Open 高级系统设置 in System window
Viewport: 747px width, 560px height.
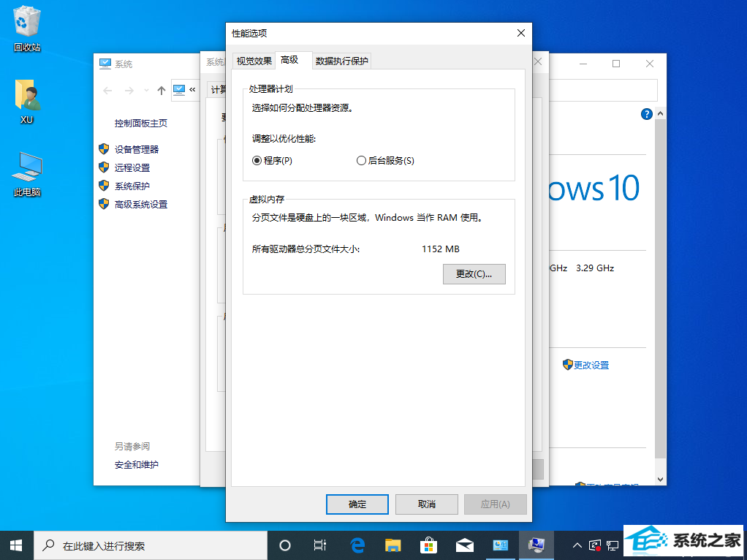tap(141, 205)
